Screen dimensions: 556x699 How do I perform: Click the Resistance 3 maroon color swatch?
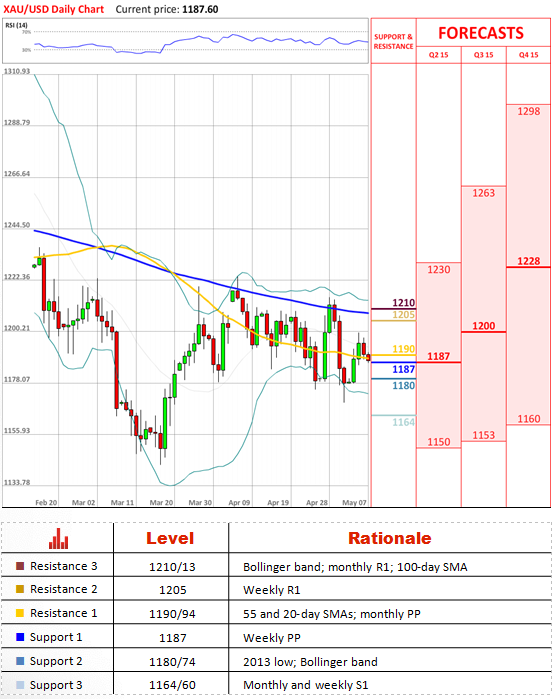[x=20, y=566]
